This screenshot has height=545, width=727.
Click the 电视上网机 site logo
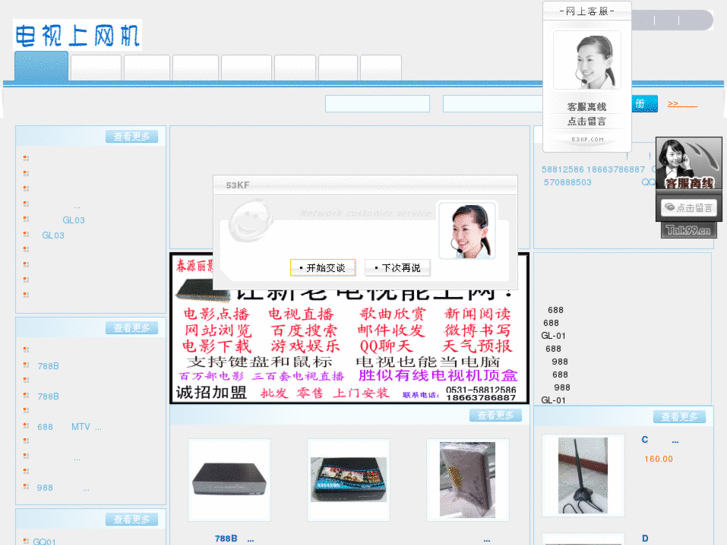(x=77, y=35)
